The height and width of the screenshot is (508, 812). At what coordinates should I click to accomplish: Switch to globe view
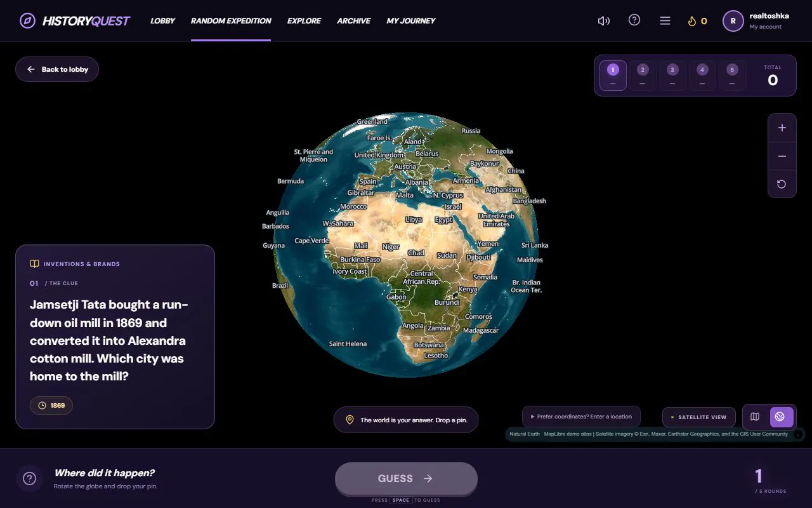[x=782, y=417]
